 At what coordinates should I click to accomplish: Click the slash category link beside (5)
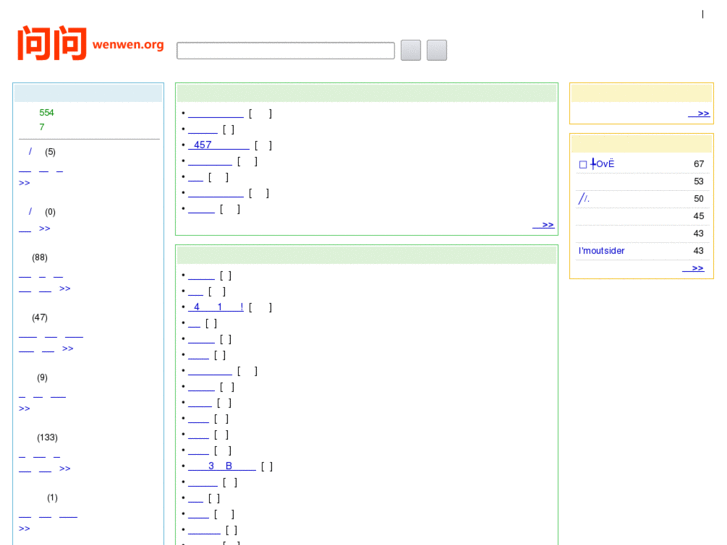point(30,152)
